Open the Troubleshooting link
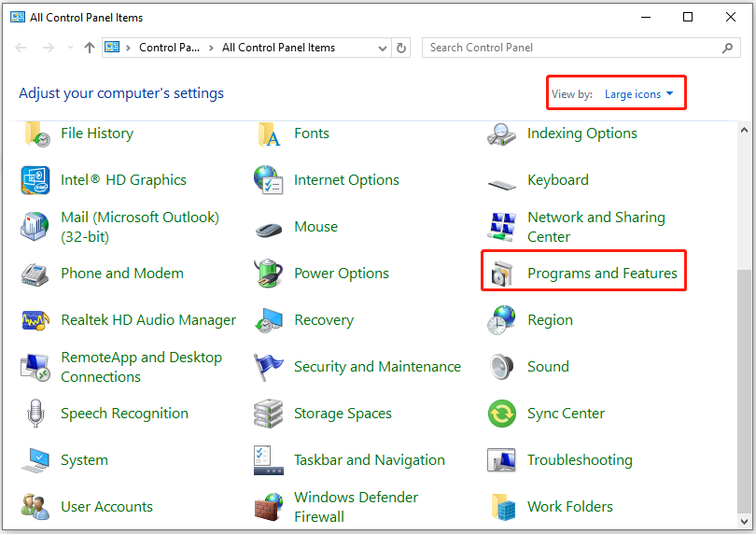This screenshot has height=534, width=756. point(580,460)
